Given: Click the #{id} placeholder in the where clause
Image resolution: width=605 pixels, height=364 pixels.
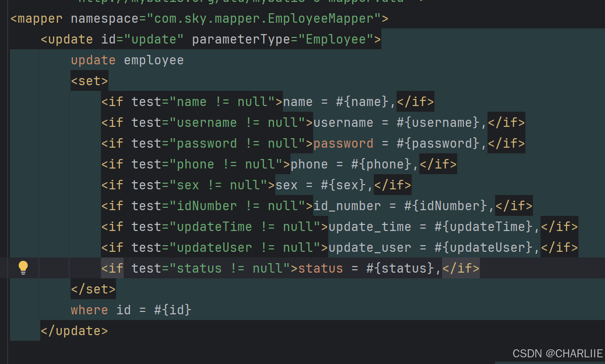Looking at the screenshot, I should [x=172, y=310].
